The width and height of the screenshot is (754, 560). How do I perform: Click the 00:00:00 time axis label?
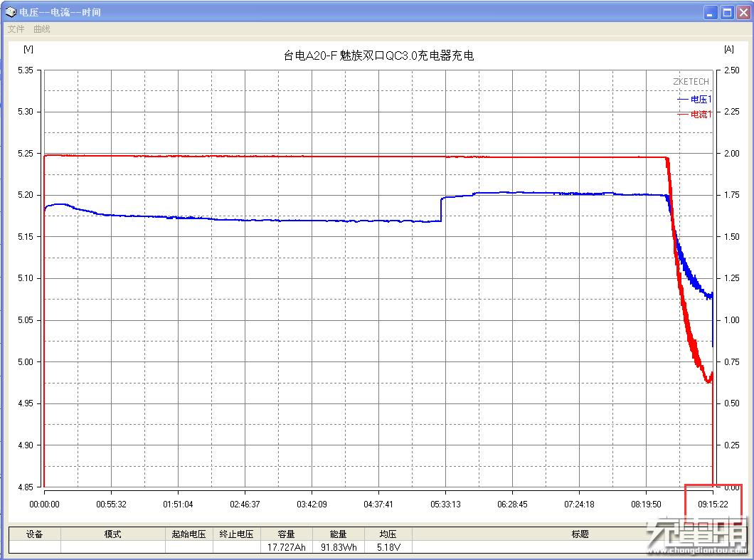coord(44,504)
